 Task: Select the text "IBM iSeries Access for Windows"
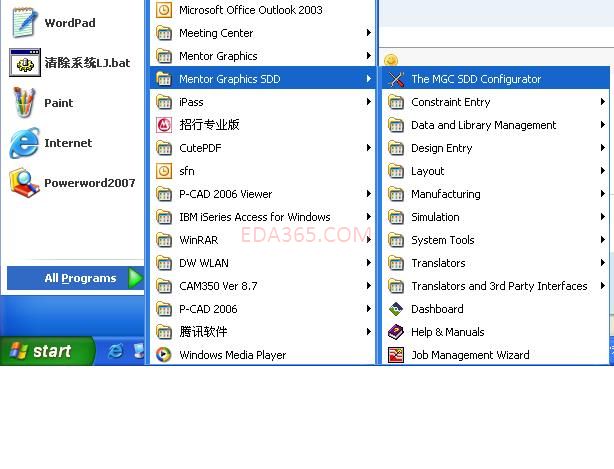(x=255, y=217)
